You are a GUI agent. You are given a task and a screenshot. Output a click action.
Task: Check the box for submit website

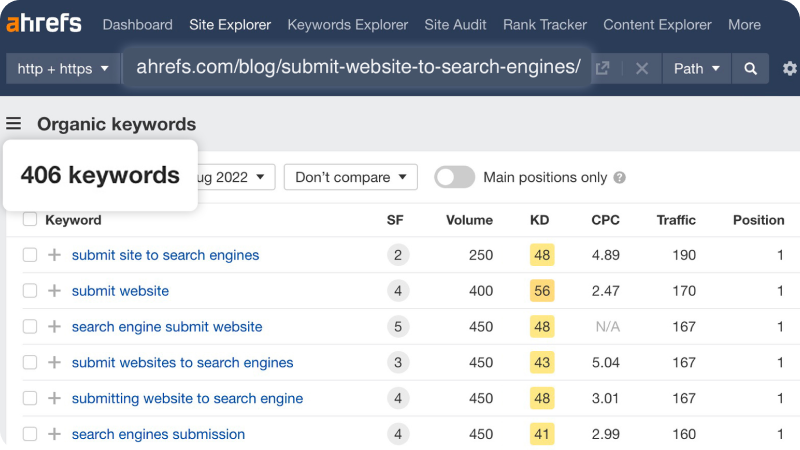coord(30,290)
